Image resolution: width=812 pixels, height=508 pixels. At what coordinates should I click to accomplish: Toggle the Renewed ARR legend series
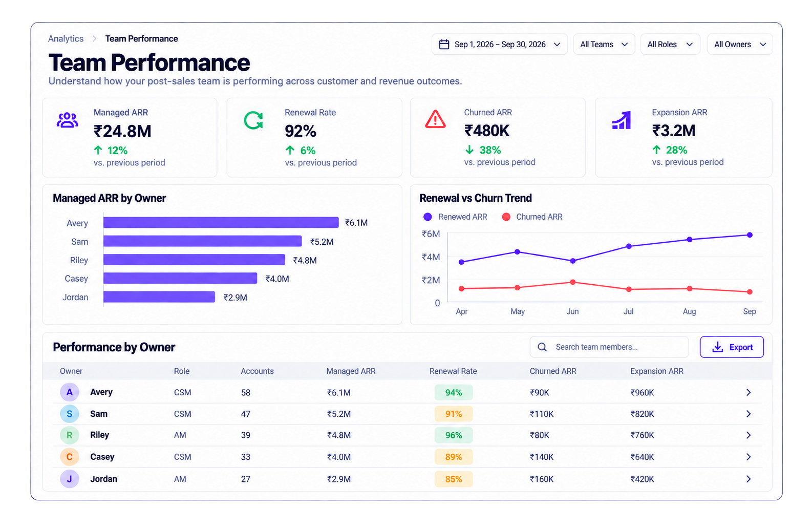(455, 217)
